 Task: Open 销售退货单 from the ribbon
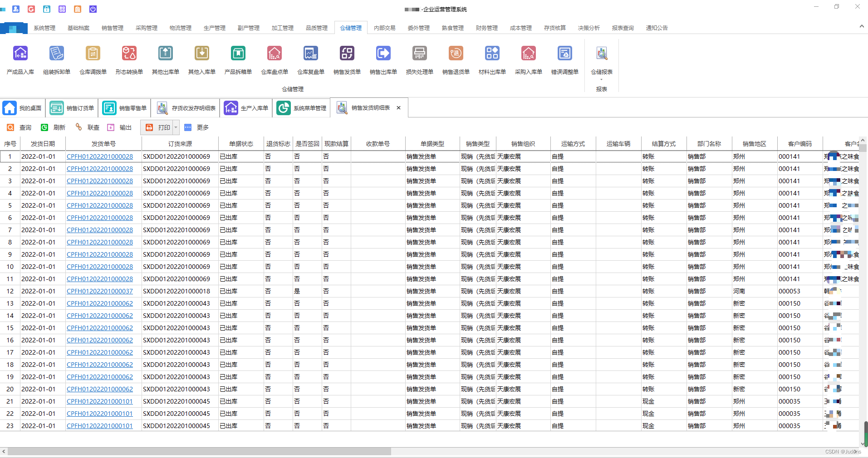pyautogui.click(x=456, y=59)
